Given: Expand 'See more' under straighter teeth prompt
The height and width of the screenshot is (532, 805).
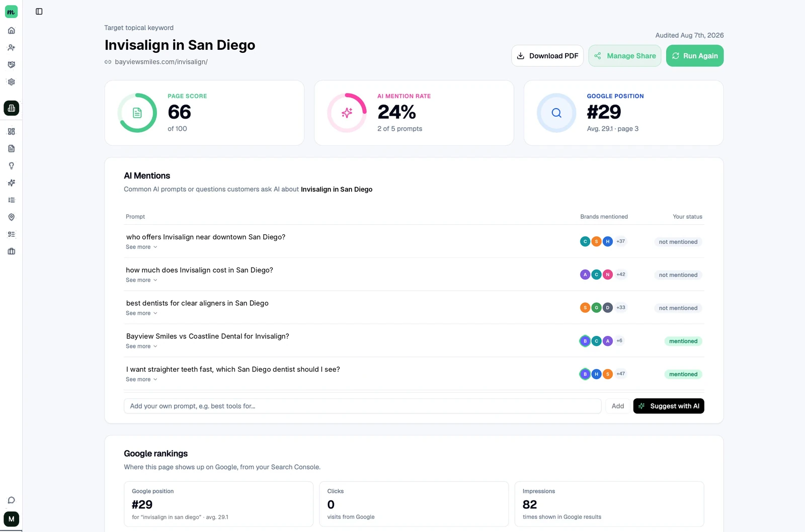Looking at the screenshot, I should 141,380.
